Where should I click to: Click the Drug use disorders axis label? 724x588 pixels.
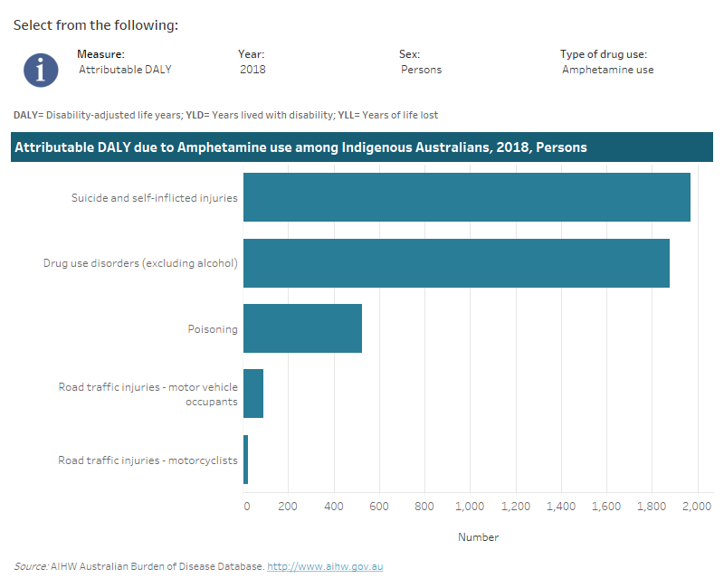pyautogui.click(x=140, y=263)
